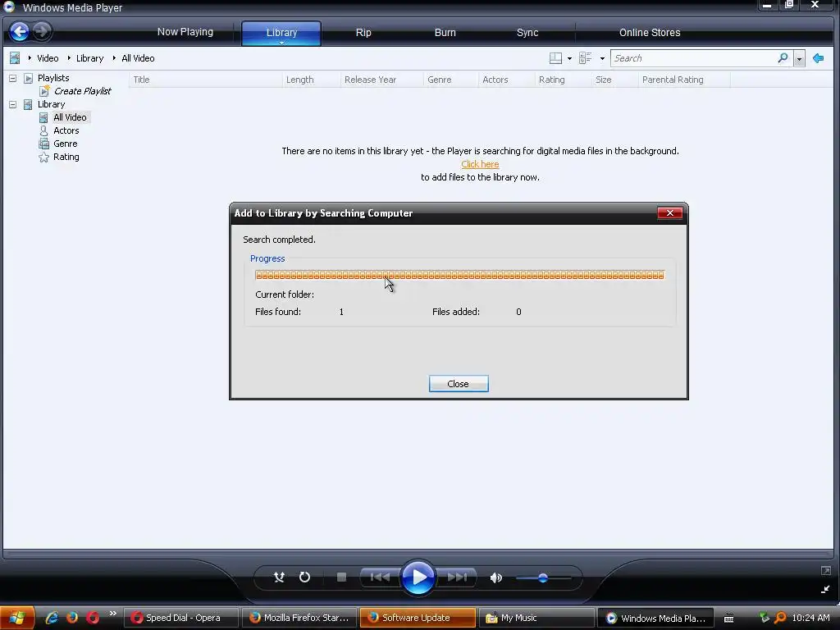
Task: Switch to the Rip tab
Action: [363, 33]
